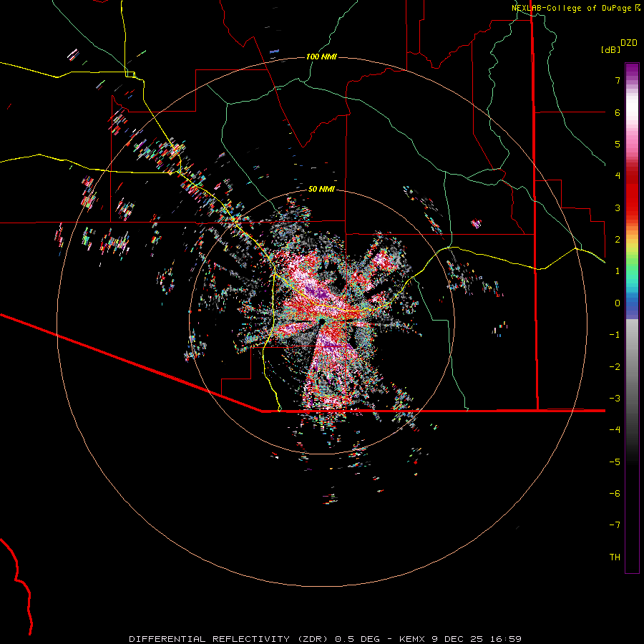Click the red band of the color bar
Viewport: 644px width, 644px height.
(632, 193)
